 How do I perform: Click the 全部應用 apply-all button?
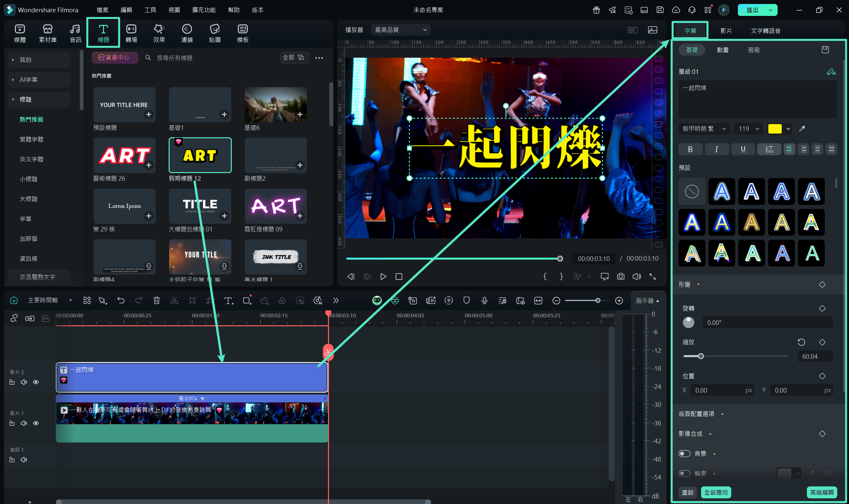(716, 492)
